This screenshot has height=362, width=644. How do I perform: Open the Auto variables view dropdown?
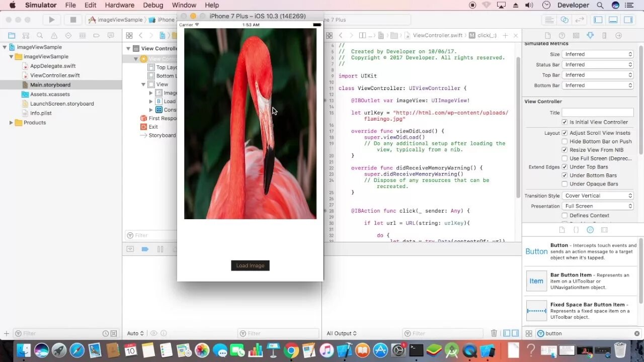tap(135, 333)
